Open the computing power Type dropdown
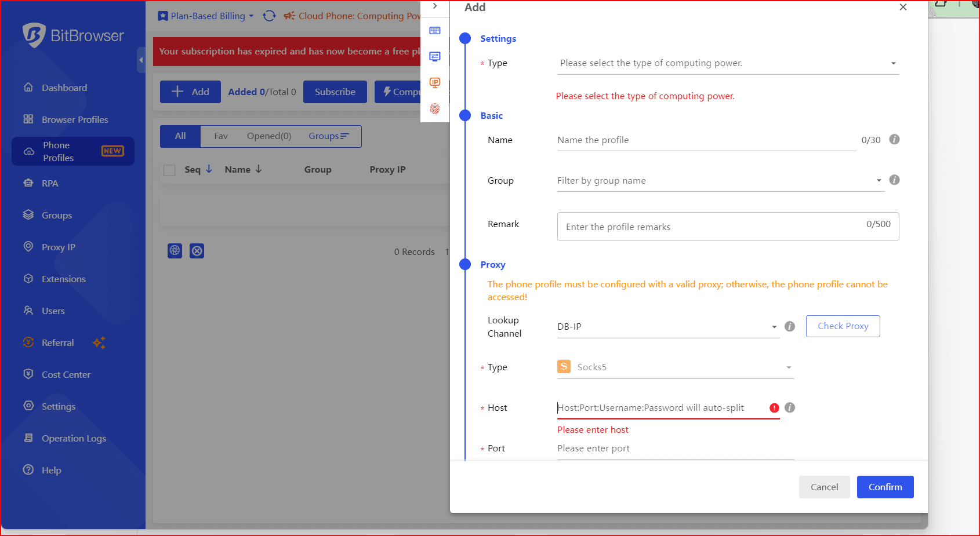This screenshot has width=980, height=536. [728, 63]
